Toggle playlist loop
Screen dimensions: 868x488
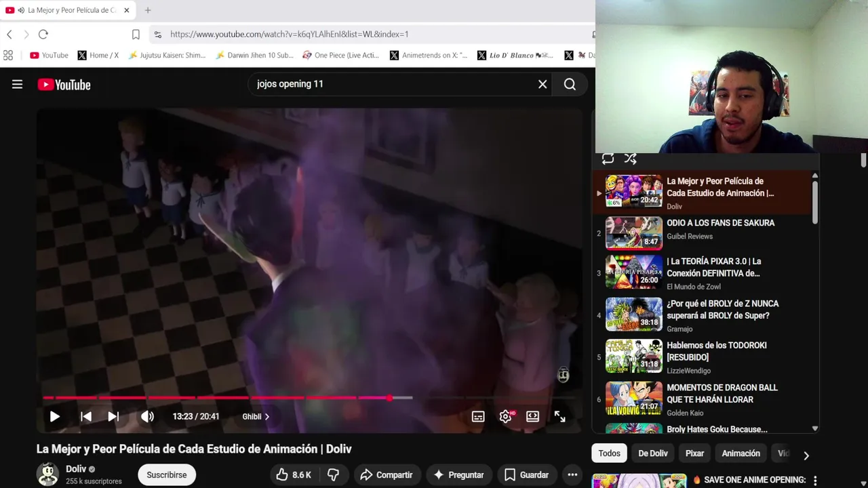pos(608,159)
